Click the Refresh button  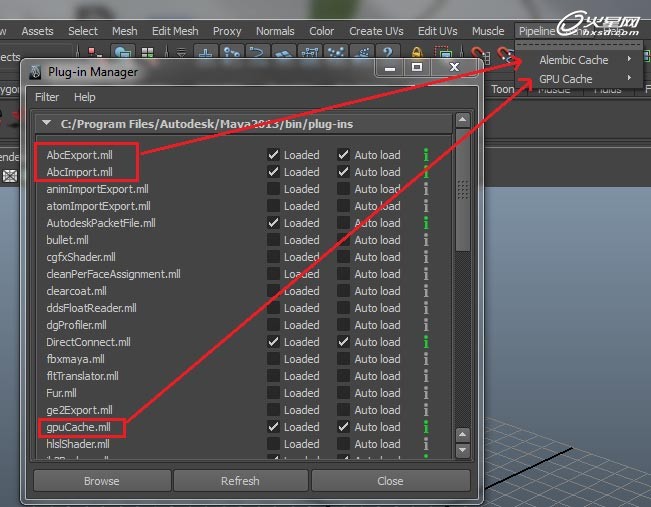pyautogui.click(x=240, y=481)
